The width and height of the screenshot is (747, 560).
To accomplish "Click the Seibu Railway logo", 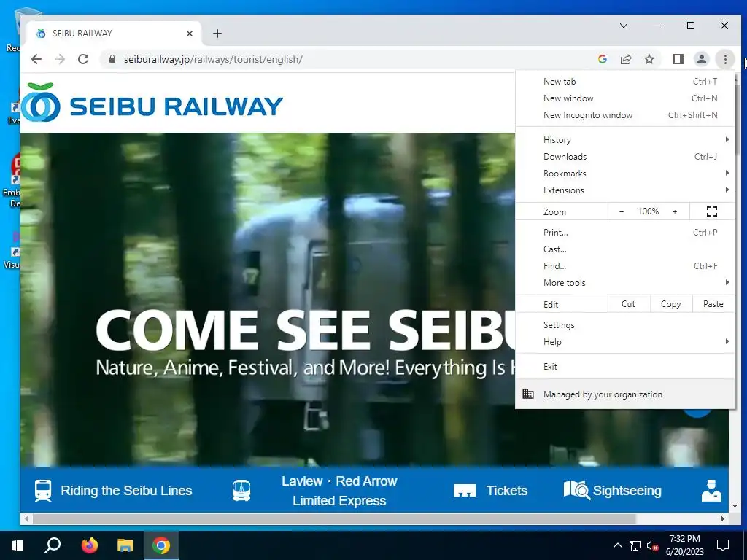I will pyautogui.click(x=152, y=102).
